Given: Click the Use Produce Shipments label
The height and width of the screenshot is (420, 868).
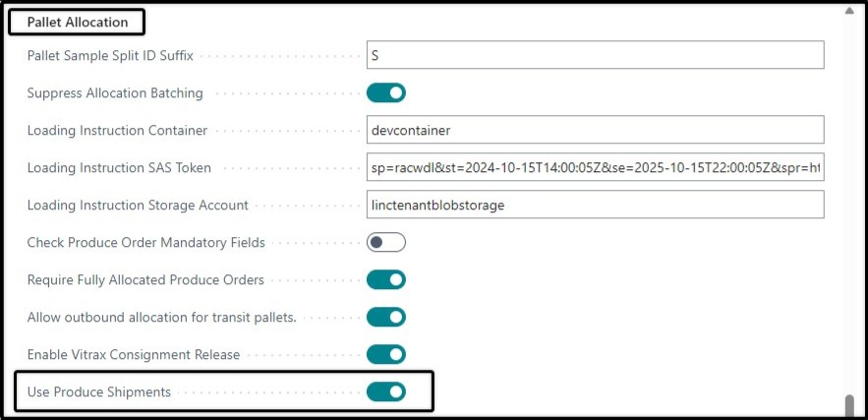Looking at the screenshot, I should (99, 392).
